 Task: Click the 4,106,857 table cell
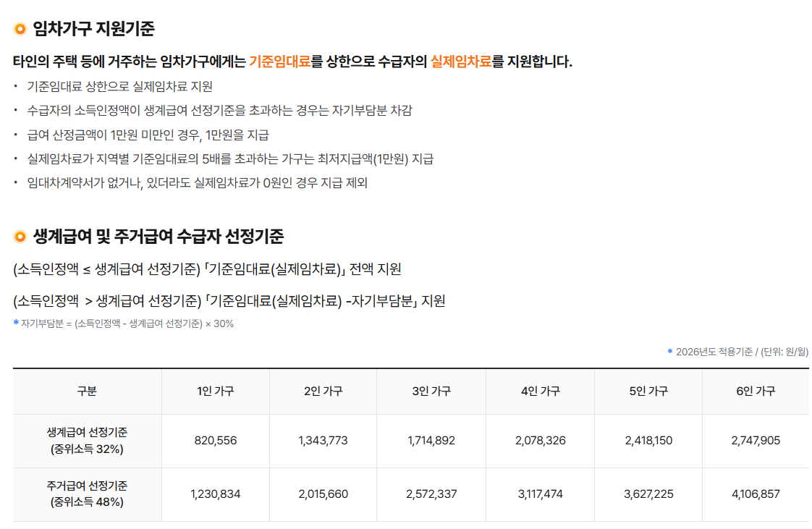pos(756,494)
